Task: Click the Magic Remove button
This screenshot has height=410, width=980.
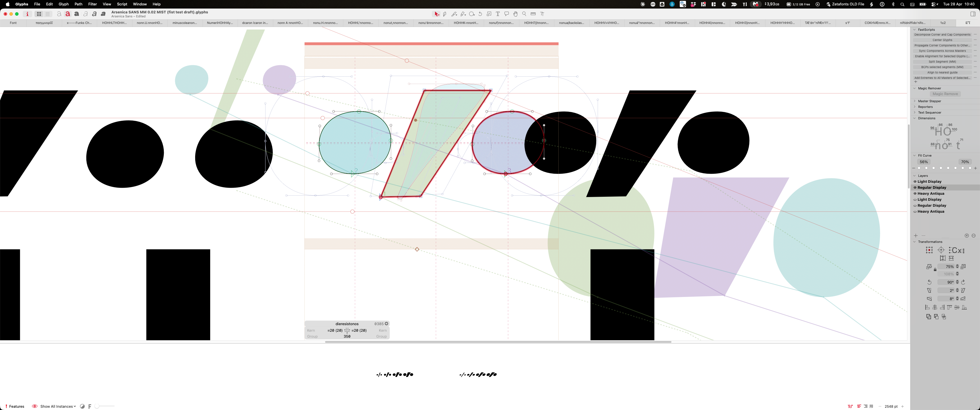Action: click(945, 94)
